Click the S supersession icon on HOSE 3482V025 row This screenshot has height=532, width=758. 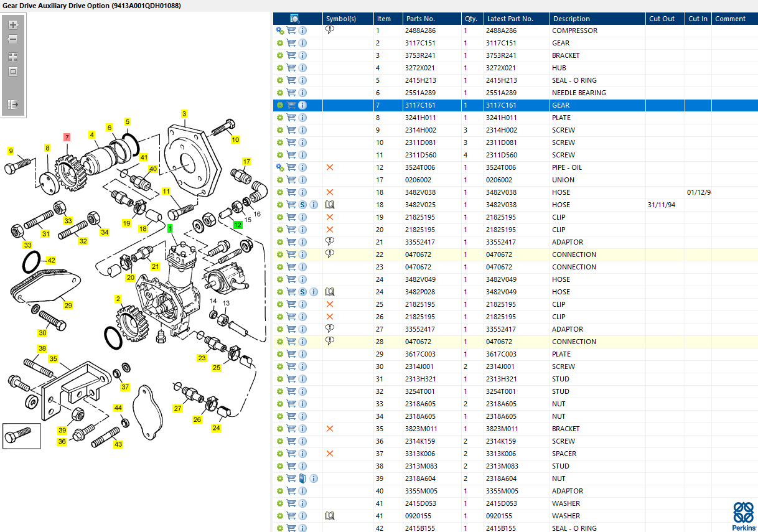(302, 205)
